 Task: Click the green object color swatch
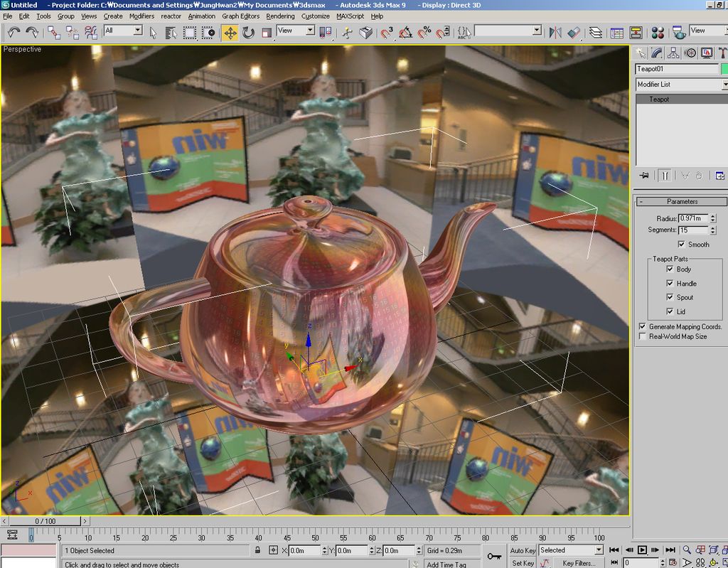click(724, 69)
